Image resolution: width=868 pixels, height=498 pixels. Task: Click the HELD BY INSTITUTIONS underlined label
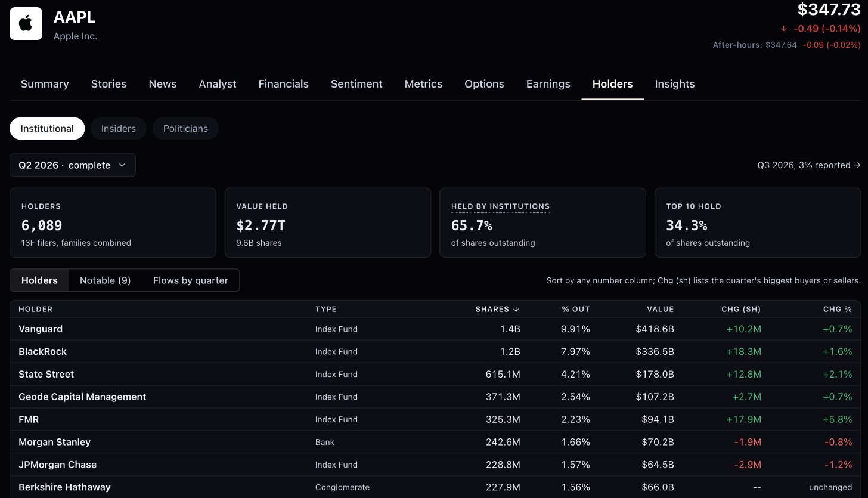click(500, 206)
